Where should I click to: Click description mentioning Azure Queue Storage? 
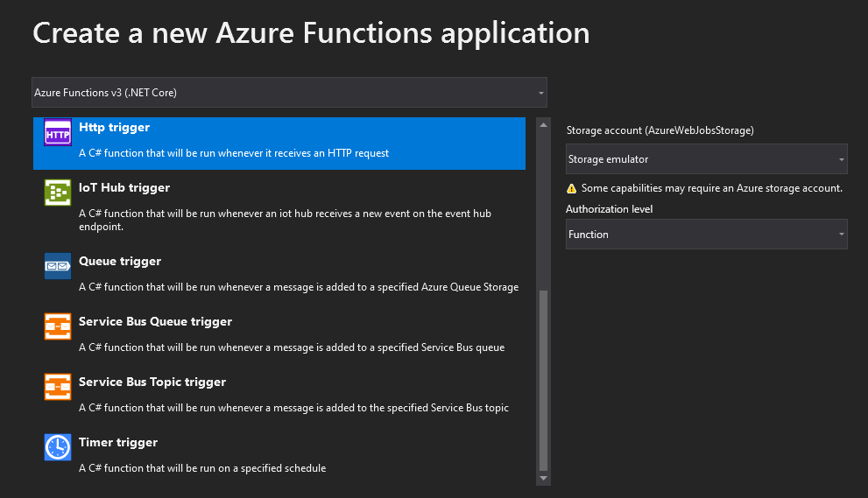(x=299, y=287)
